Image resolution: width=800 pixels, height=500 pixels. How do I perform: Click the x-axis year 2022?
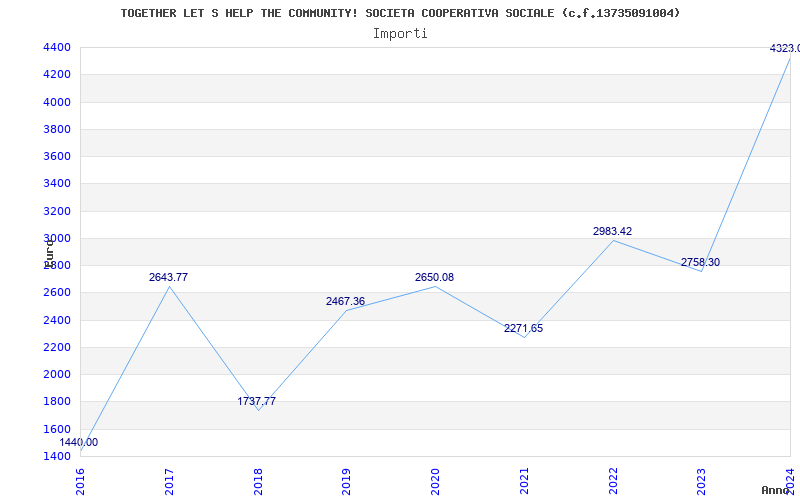tap(613, 480)
